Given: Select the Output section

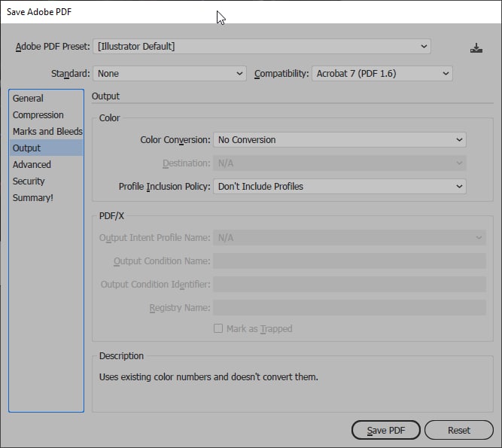Looking at the screenshot, I should [x=46, y=148].
